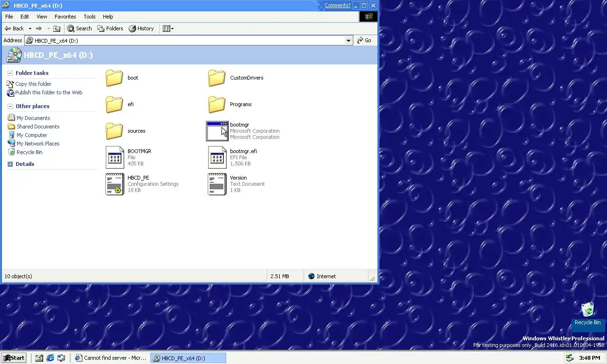
Task: Click the drive icon in title bar
Action: coord(6,6)
